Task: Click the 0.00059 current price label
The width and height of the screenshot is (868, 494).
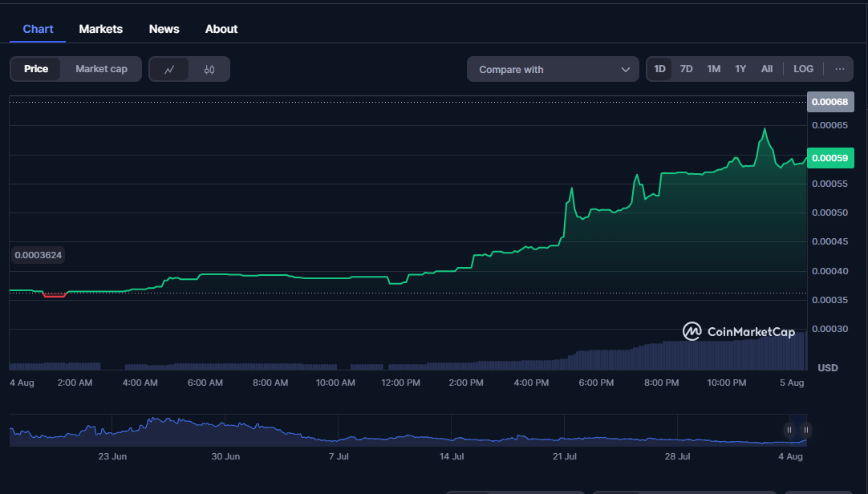Action: pyautogui.click(x=829, y=158)
